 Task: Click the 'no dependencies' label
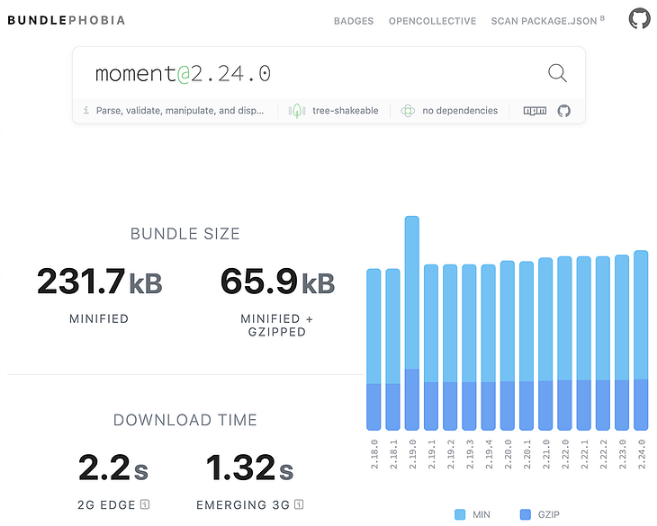(x=460, y=111)
